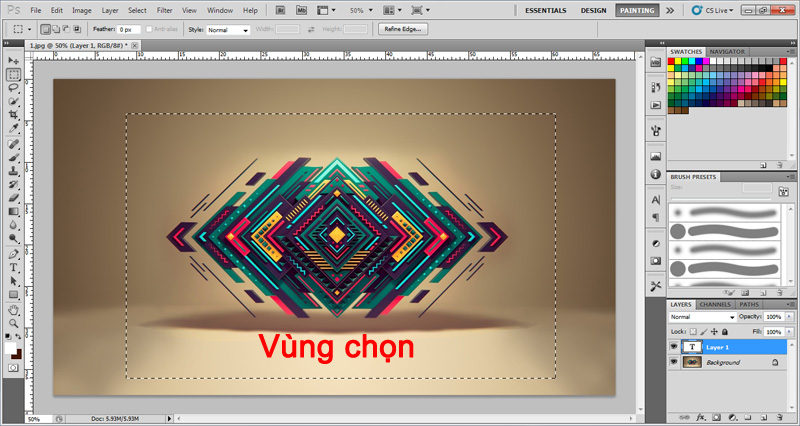Image resolution: width=800 pixels, height=426 pixels.
Task: Toggle lock position
Action: [x=714, y=332]
